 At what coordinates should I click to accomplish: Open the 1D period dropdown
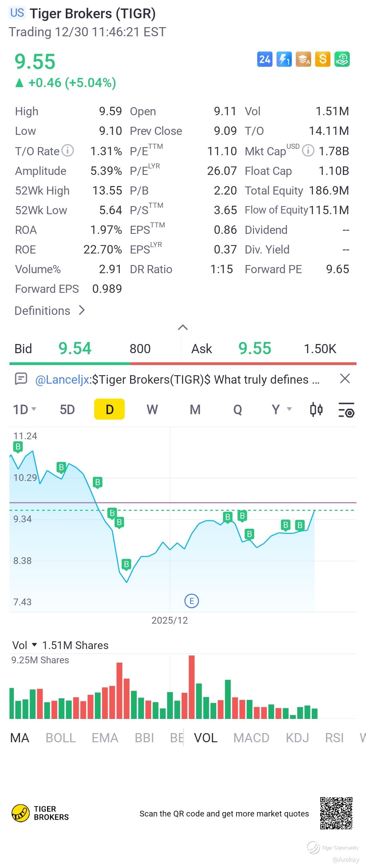(x=24, y=409)
